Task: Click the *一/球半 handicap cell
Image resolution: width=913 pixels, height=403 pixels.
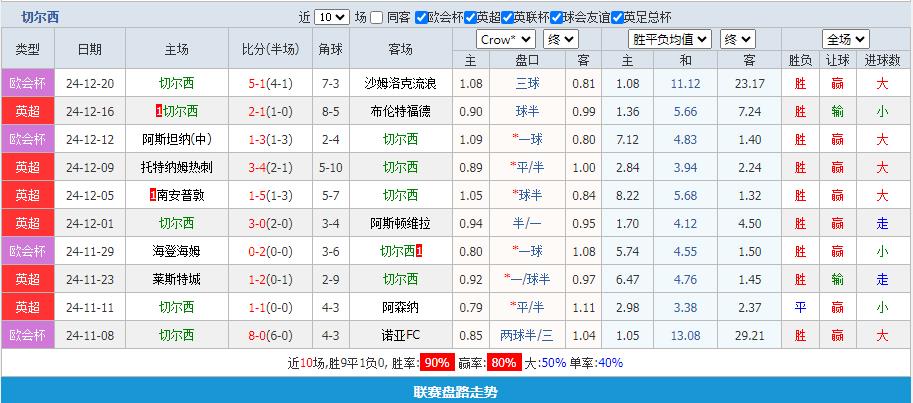Action: pos(528,280)
